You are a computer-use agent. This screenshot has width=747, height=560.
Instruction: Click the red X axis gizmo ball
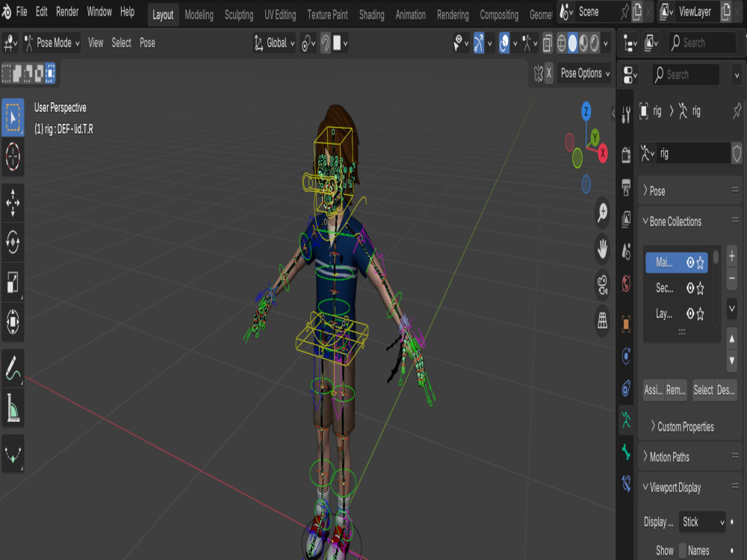click(603, 153)
